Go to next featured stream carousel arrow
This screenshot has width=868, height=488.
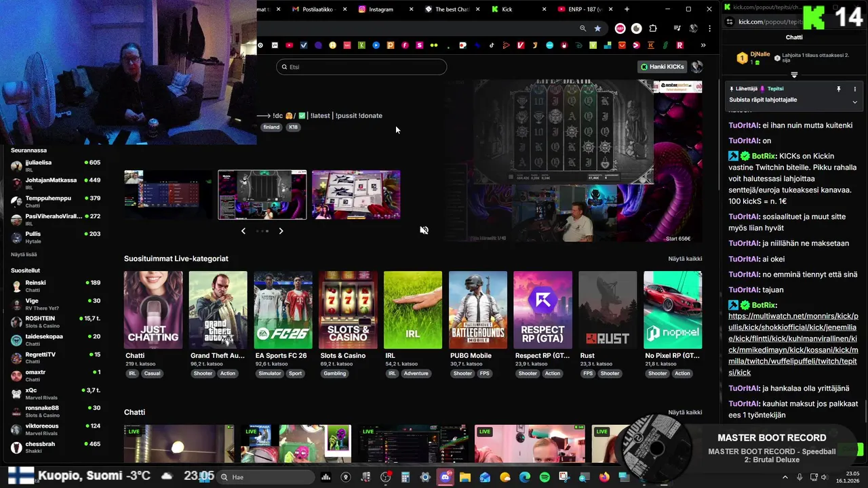pos(281,231)
